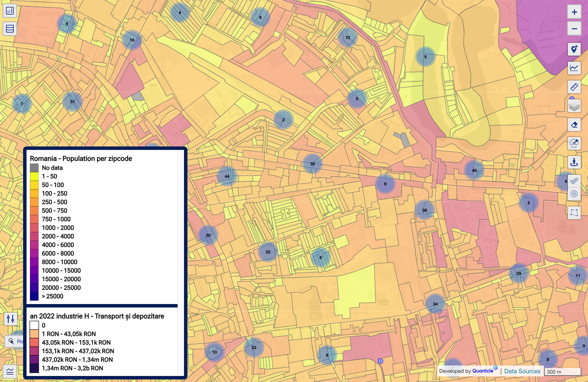Activate the ruler measurement tool

pyautogui.click(x=574, y=87)
